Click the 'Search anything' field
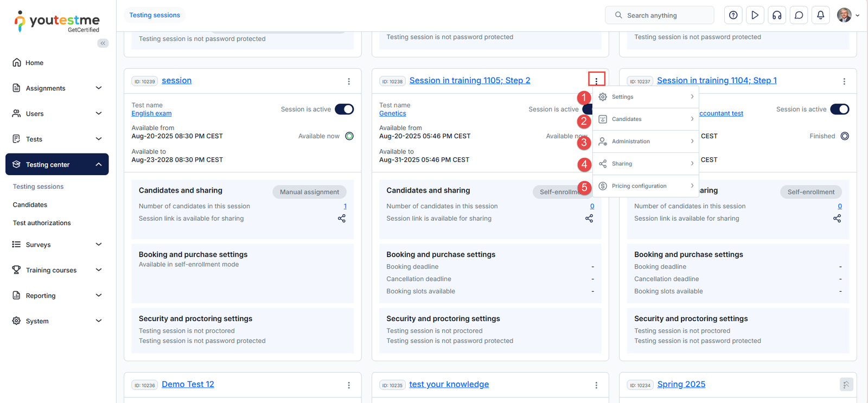This screenshot has height=403, width=868. click(x=659, y=15)
